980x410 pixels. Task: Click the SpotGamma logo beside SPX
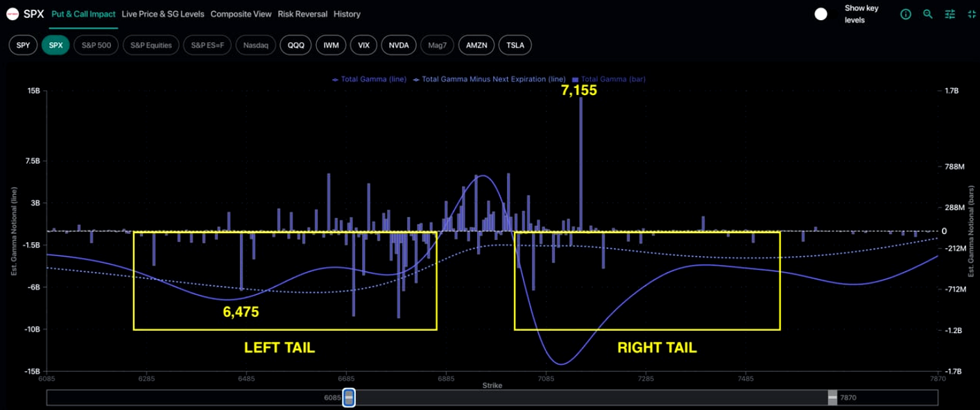(12, 14)
